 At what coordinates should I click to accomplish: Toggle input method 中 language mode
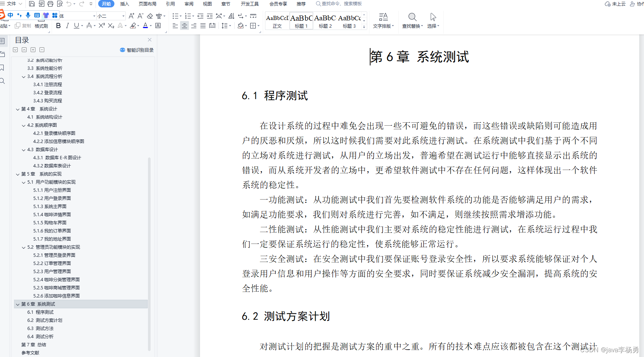(10, 15)
